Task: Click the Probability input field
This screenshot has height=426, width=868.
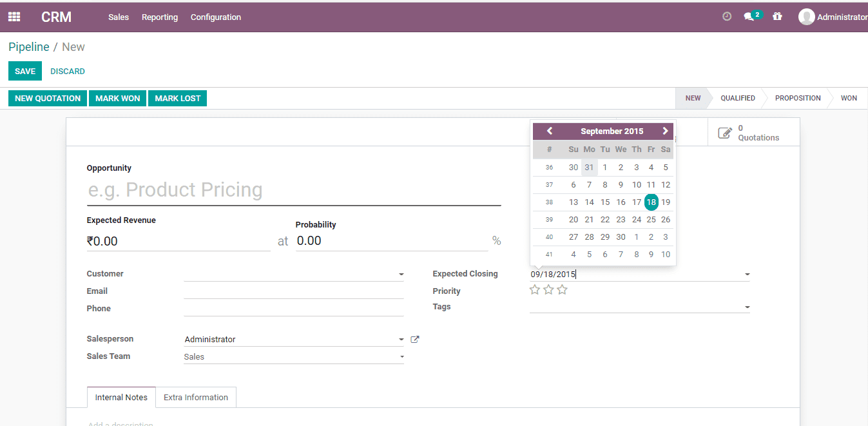Action: point(392,241)
